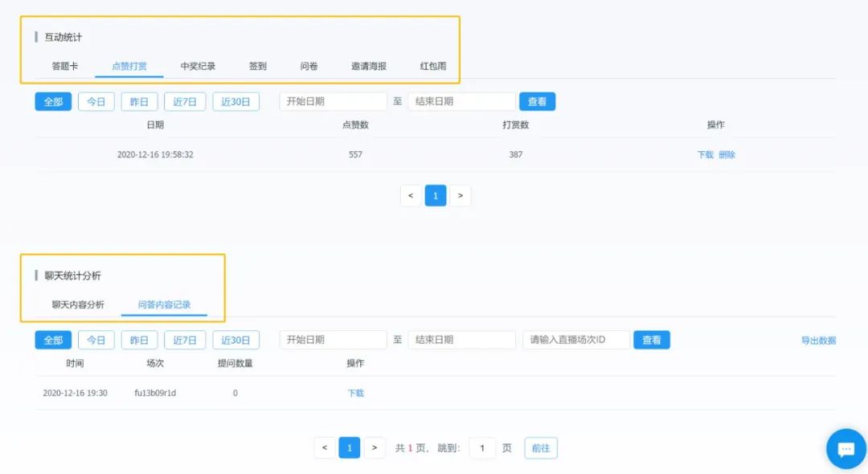Switch to the 答题卡 tab
The width and height of the screenshot is (868, 474).
pyautogui.click(x=65, y=66)
